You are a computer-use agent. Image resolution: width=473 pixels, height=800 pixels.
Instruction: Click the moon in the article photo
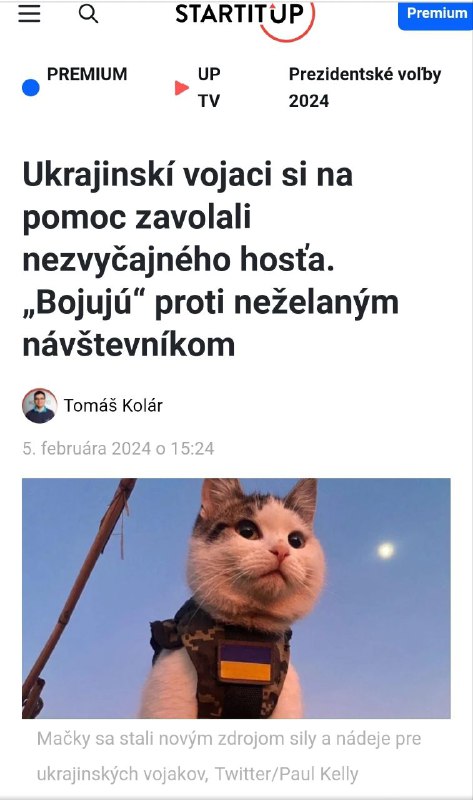(386, 551)
